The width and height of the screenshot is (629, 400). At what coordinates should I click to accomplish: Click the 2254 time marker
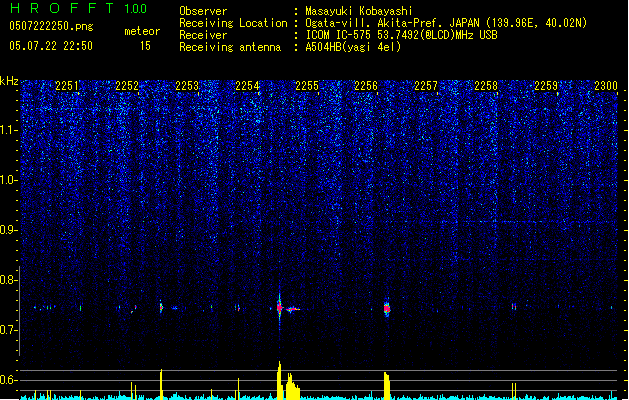pos(247,86)
